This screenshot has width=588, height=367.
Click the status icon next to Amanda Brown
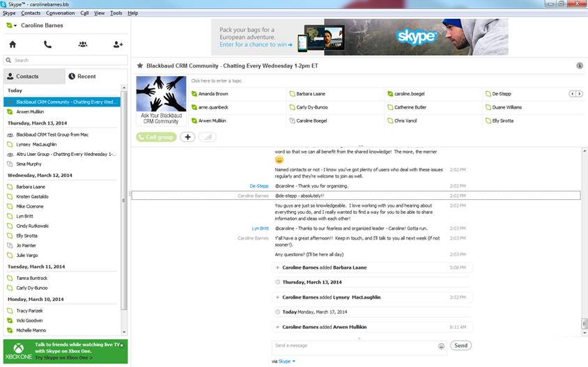[194, 94]
